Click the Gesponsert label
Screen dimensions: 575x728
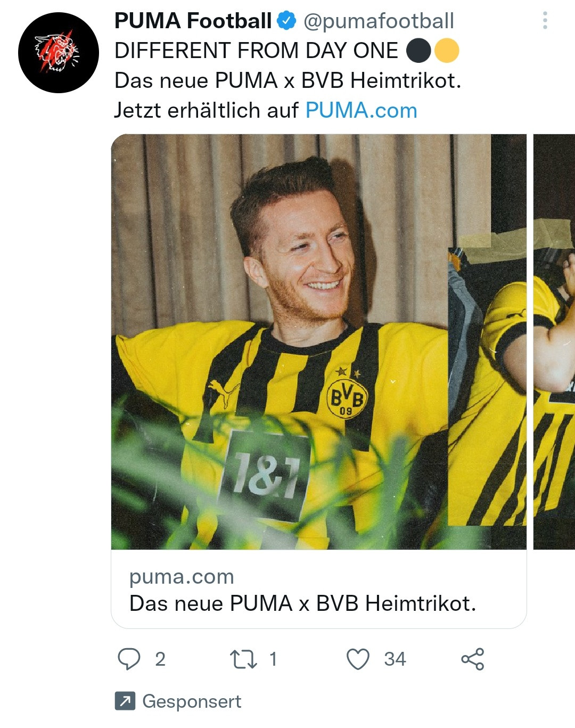(x=192, y=701)
